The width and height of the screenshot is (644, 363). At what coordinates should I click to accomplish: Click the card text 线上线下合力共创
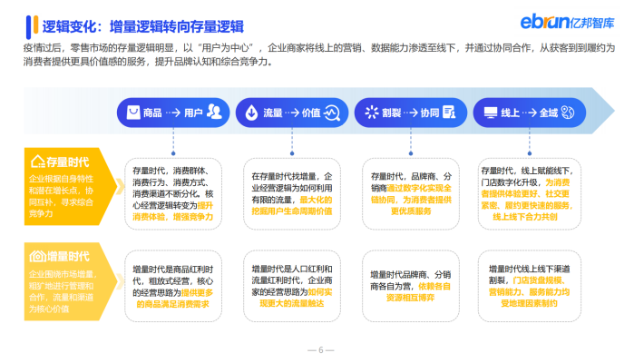pos(525,217)
